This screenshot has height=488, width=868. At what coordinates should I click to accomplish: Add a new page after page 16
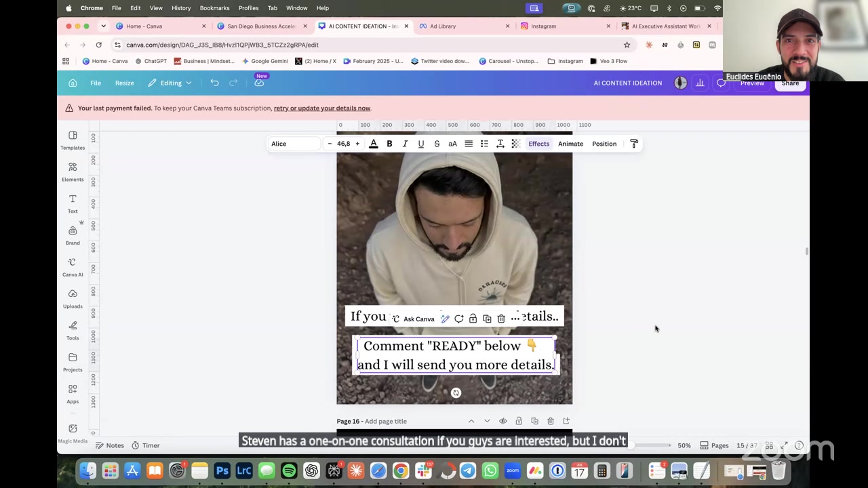pyautogui.click(x=566, y=422)
